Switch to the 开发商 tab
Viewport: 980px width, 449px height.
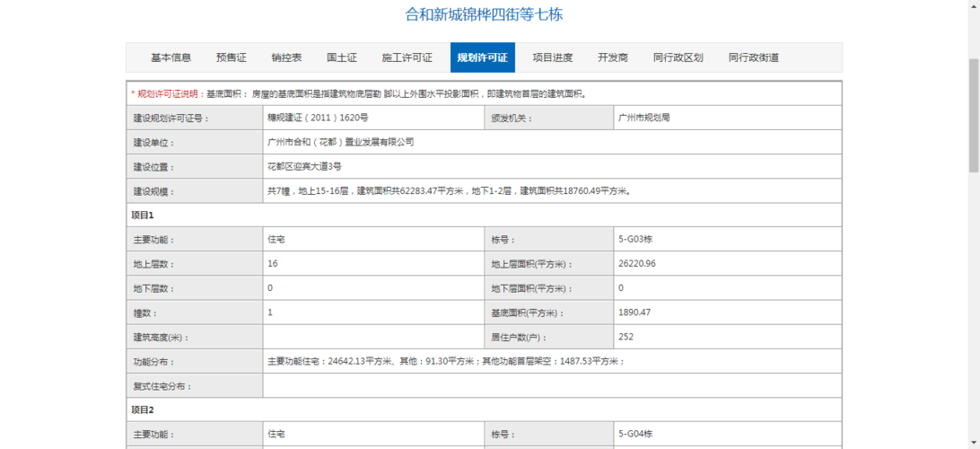click(613, 57)
